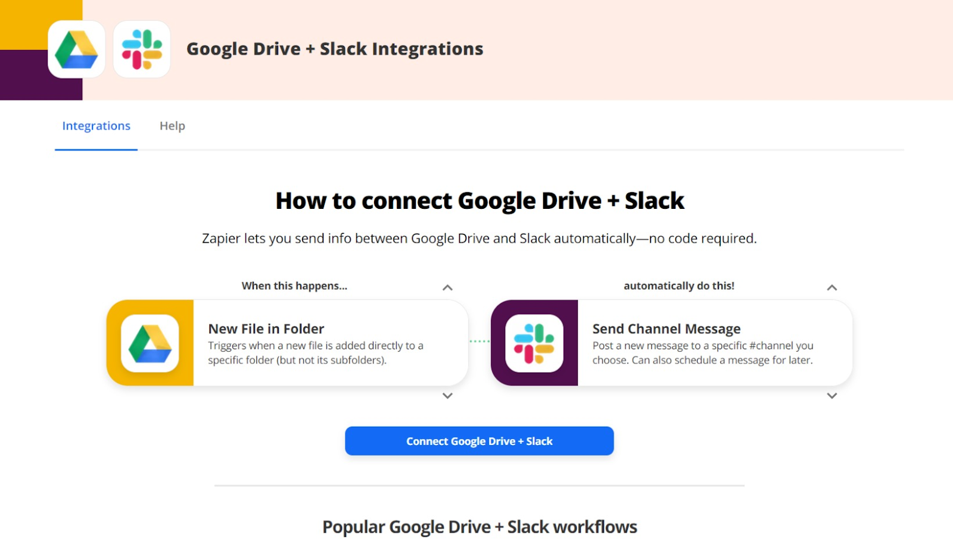The height and width of the screenshot is (560, 953).
Task: Show next action with the down chevron
Action: coord(832,396)
